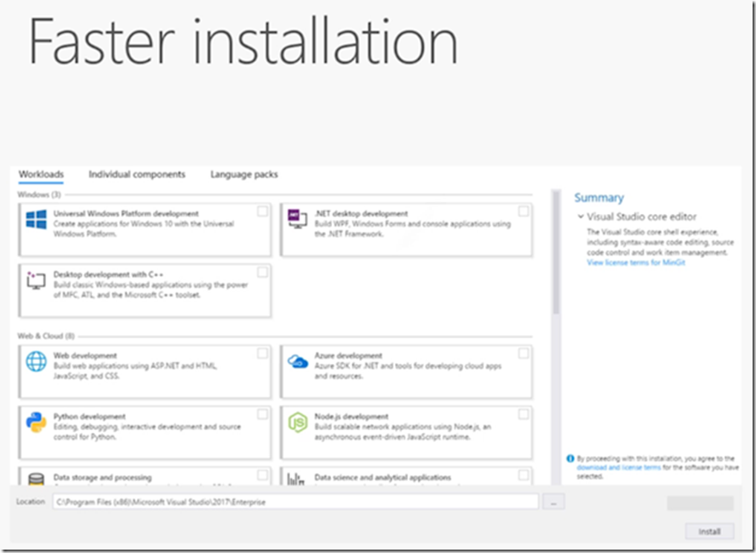
Task: Enable the Web development workload checkbox
Action: 262,354
